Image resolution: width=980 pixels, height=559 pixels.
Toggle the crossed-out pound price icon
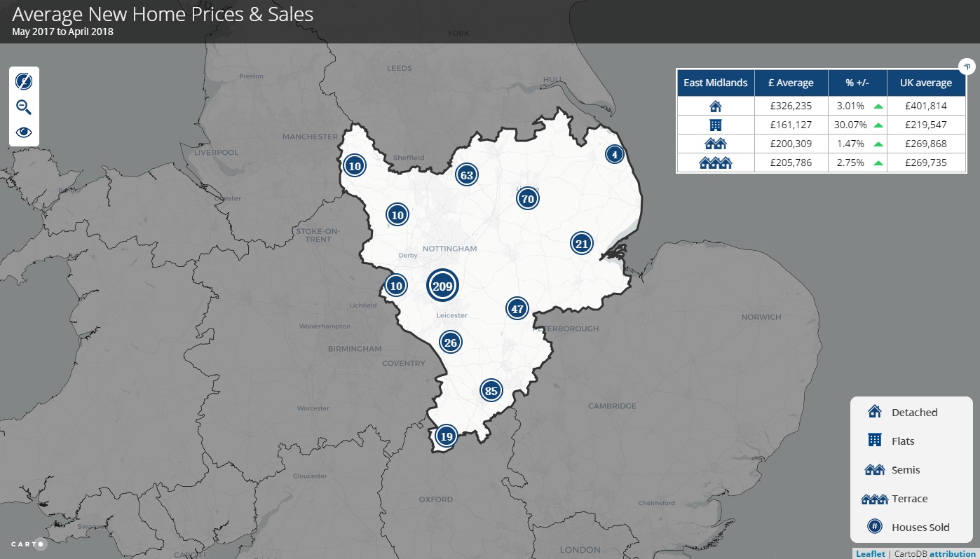[24, 81]
